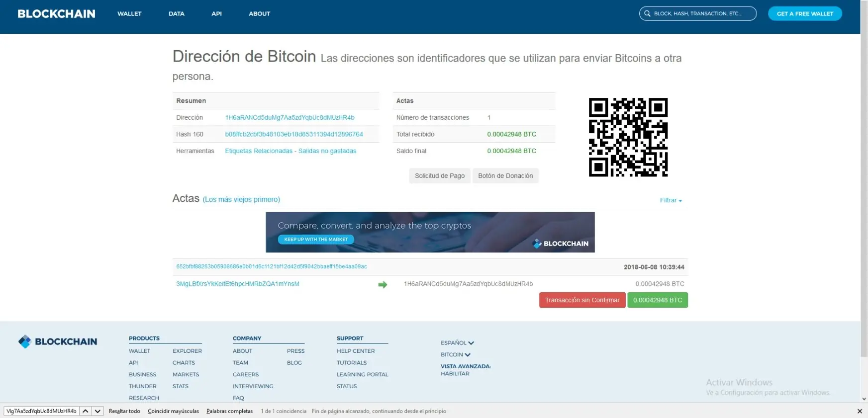Click the Total recibido value 0.00042948 BTC

point(511,135)
